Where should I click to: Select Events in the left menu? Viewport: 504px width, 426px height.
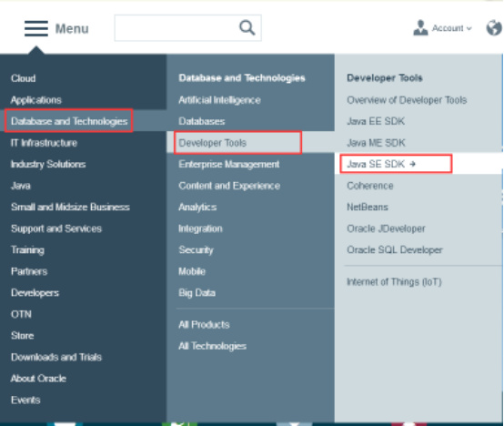[25, 400]
